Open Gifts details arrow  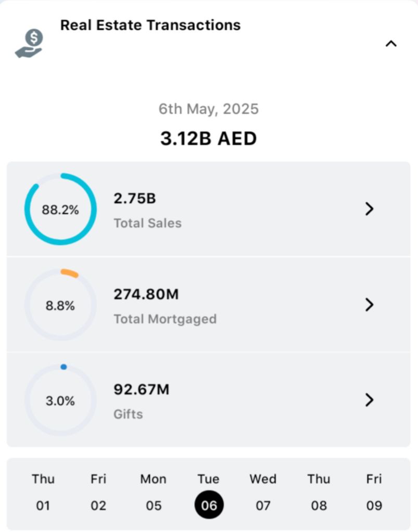370,400
